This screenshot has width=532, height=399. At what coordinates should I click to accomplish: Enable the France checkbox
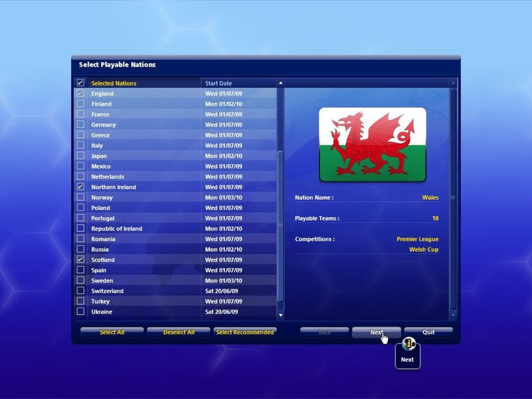(x=80, y=114)
